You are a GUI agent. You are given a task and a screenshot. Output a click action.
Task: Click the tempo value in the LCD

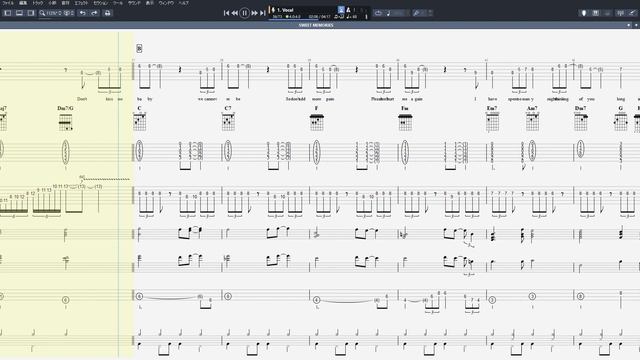tap(351, 17)
